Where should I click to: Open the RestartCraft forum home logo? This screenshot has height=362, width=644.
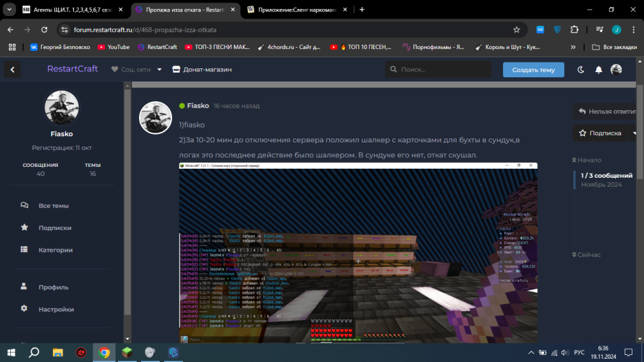click(x=72, y=69)
